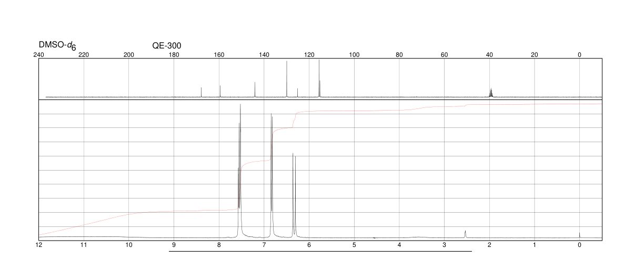The height and width of the screenshot is (278, 644).
Task: Click the 0 ppm carbon axis label
Action: 580,55
